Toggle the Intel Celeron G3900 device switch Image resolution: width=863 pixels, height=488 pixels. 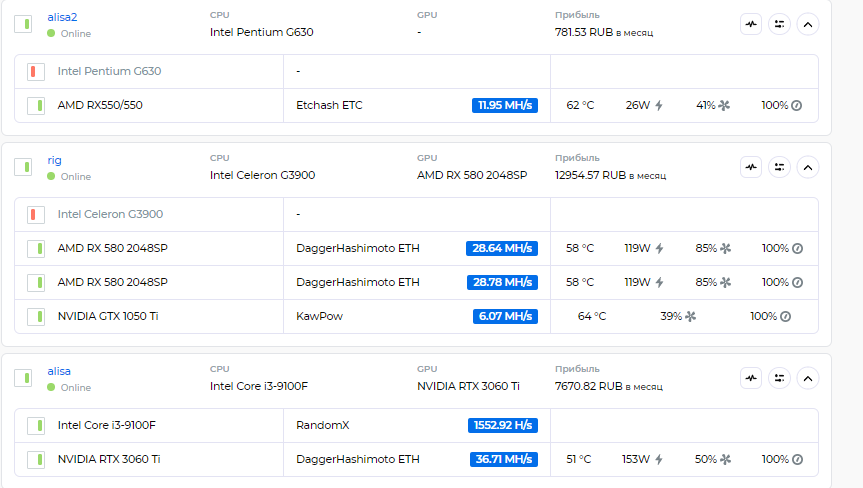pos(36,215)
